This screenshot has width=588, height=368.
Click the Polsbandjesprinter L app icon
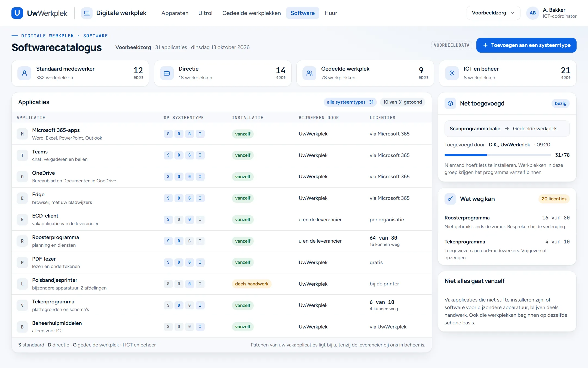[x=22, y=284]
